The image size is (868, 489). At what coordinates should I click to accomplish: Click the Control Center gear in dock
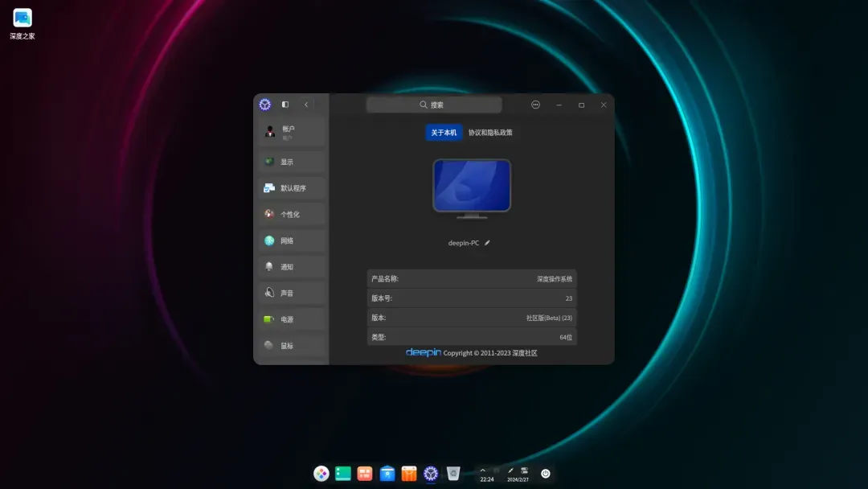[431, 474]
